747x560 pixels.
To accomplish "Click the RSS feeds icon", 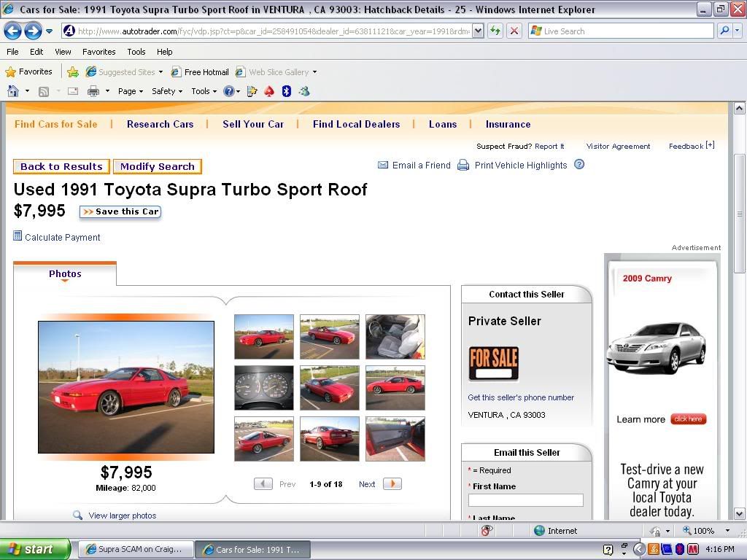I will pos(43,91).
